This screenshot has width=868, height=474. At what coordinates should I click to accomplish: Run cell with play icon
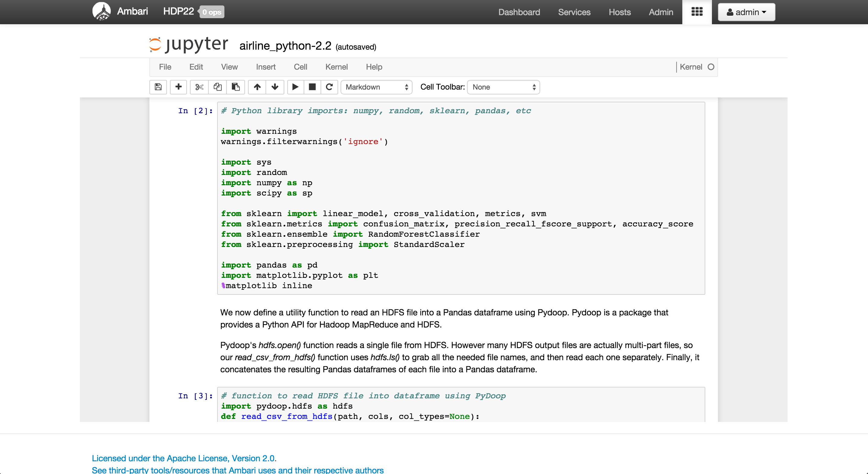click(x=295, y=87)
